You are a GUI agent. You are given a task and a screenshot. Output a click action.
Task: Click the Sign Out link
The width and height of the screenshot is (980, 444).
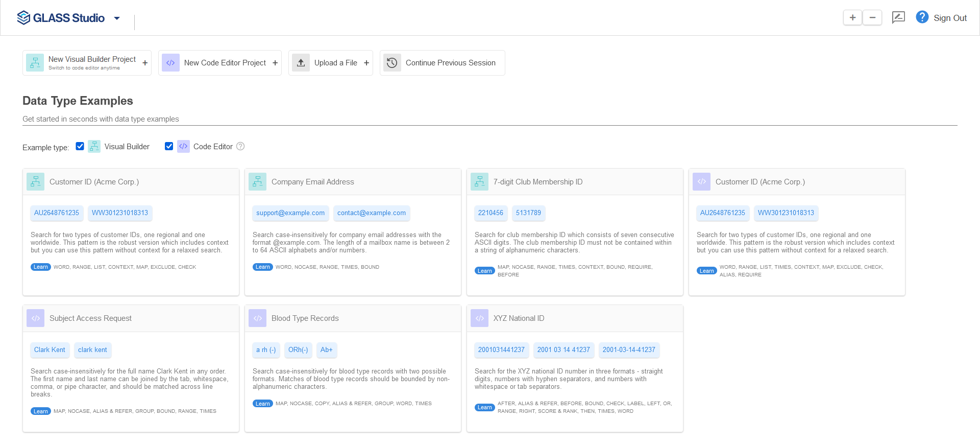[x=950, y=18]
